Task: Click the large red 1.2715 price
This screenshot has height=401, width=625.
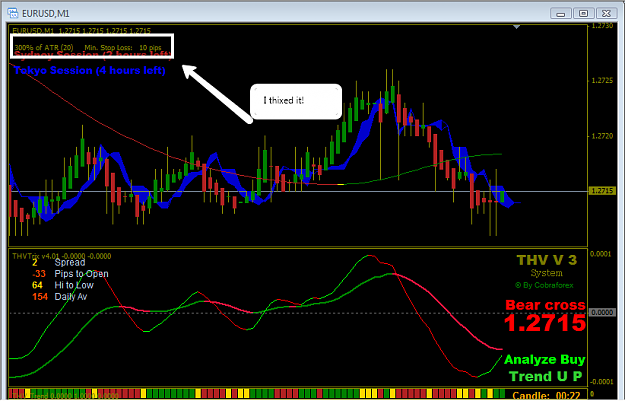Action: click(x=545, y=323)
